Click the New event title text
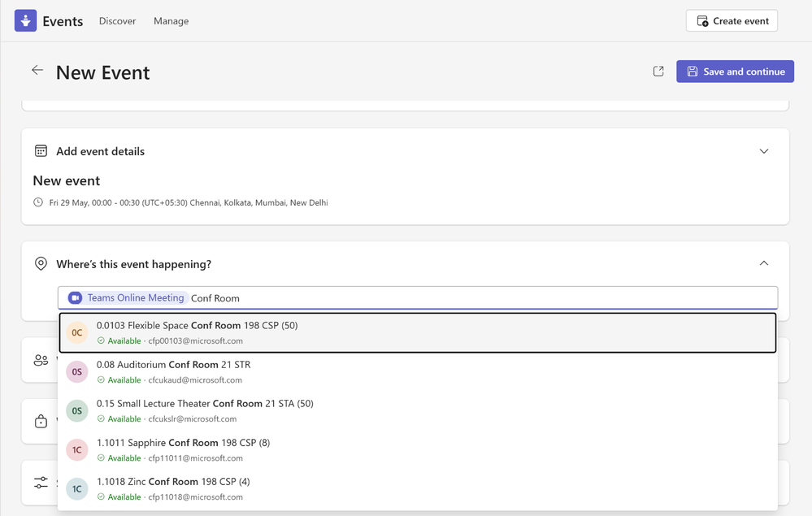Viewport: 812px width, 516px height. tap(67, 180)
